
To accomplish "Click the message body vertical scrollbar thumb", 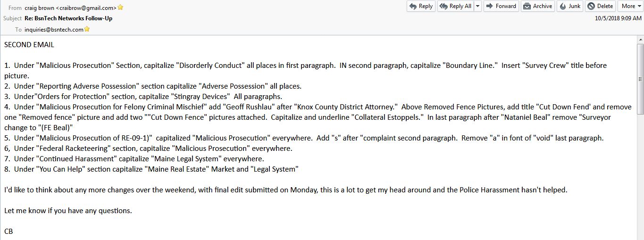I will click(640, 79).
